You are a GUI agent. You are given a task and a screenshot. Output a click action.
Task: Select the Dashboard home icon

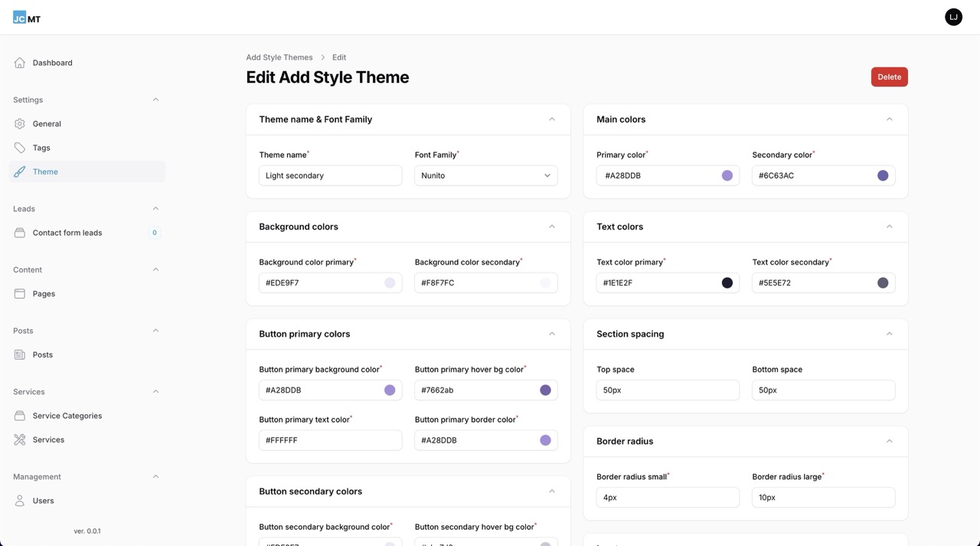click(x=19, y=62)
